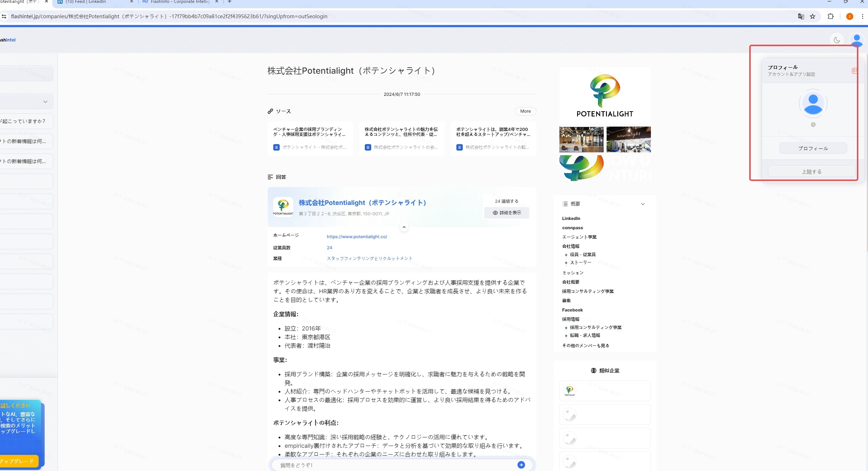Click the More button in sources
The image size is (868, 471).
click(525, 111)
